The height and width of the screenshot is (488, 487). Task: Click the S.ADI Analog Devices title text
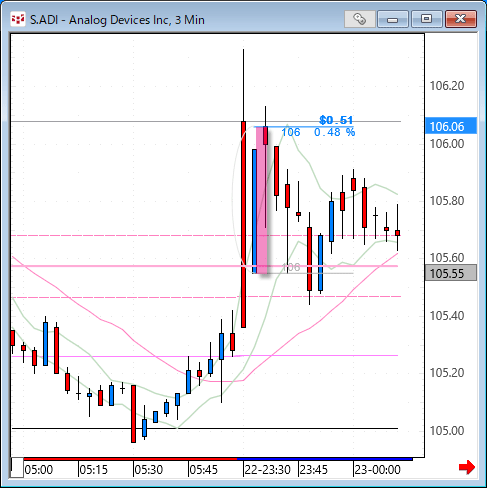pos(117,20)
